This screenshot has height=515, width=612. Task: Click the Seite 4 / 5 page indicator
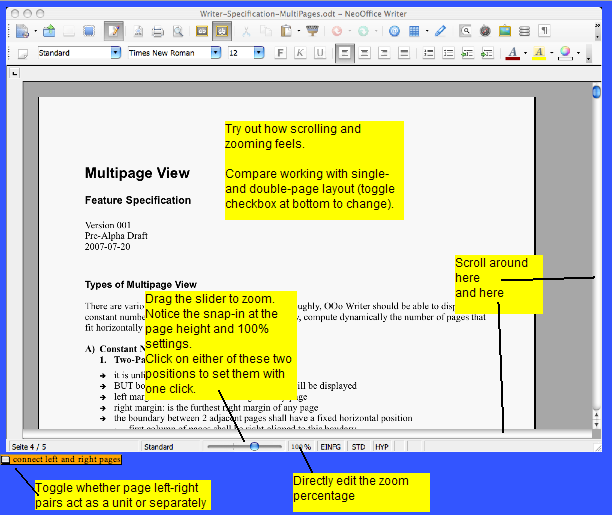[30, 446]
